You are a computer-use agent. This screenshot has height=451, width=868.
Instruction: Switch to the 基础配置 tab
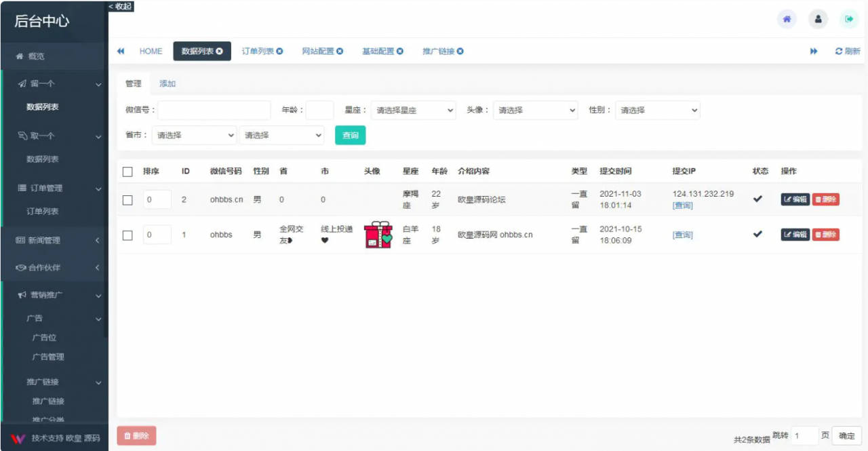point(378,52)
